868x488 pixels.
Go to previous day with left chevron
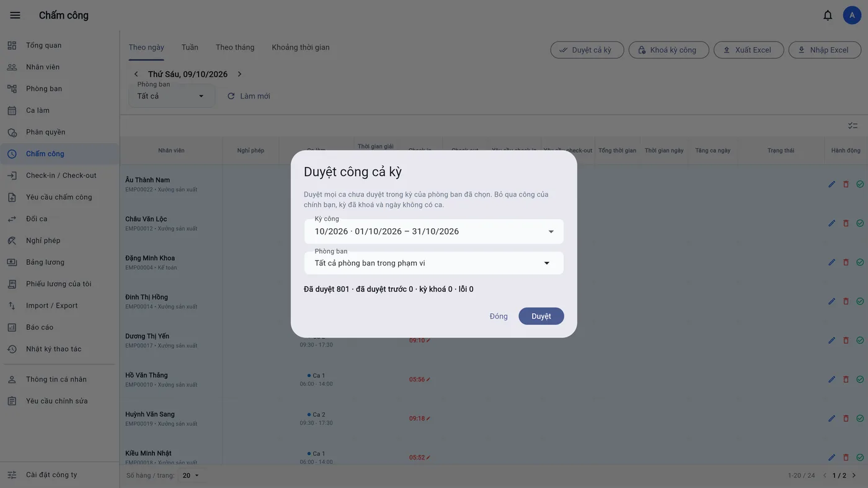[136, 74]
